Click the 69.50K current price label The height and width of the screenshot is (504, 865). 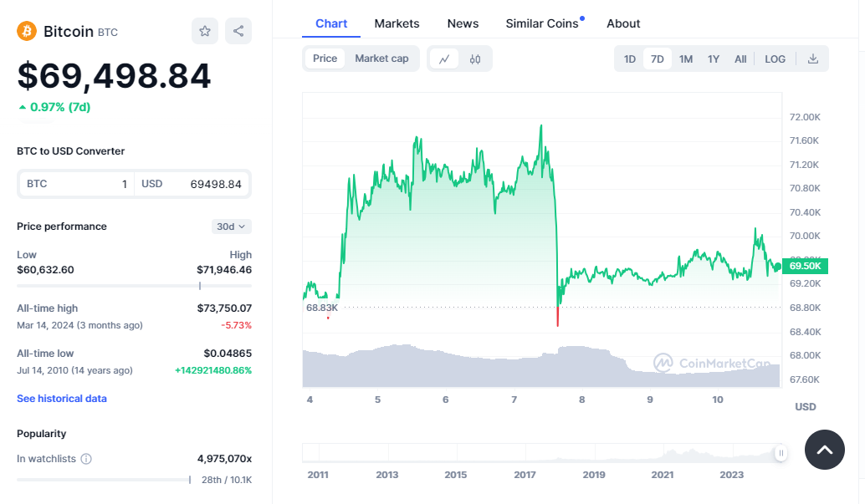pyautogui.click(x=805, y=266)
